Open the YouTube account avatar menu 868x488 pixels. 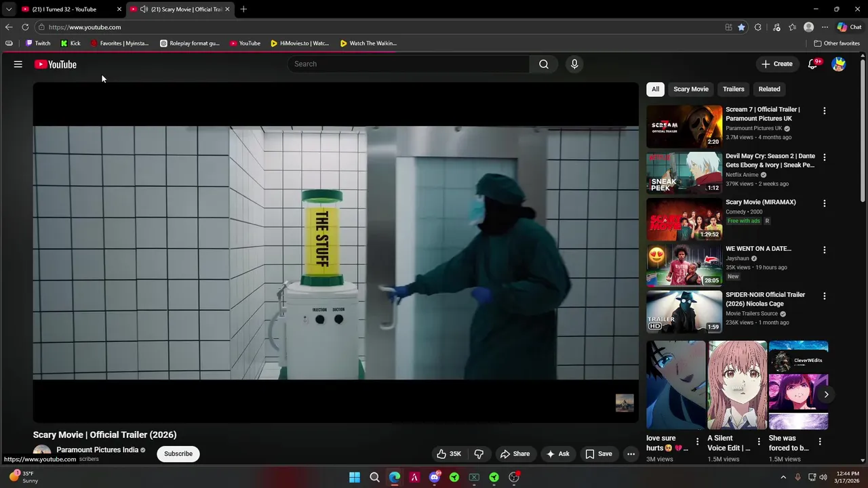pyautogui.click(x=839, y=64)
